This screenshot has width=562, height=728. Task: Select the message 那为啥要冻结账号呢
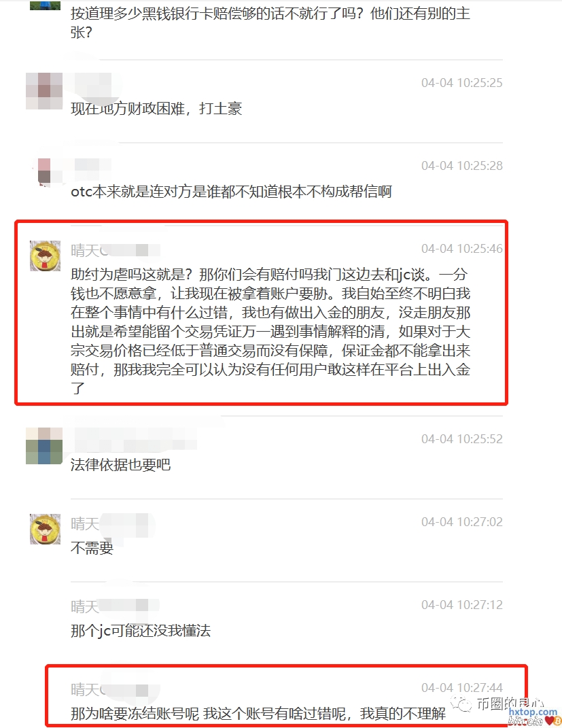[258, 714]
